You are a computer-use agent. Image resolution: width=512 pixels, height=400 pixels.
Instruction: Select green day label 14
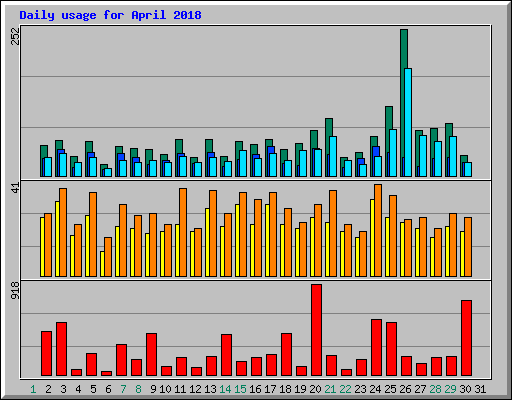tap(225, 389)
